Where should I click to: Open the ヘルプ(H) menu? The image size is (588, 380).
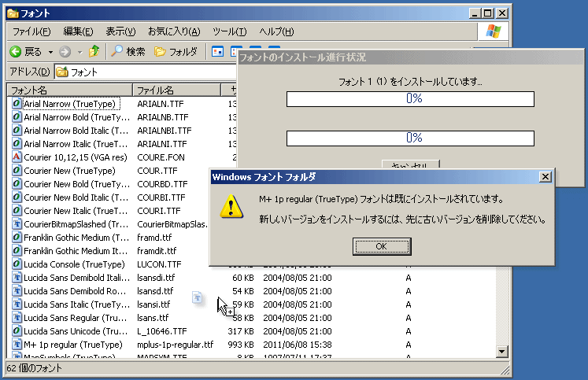276,31
